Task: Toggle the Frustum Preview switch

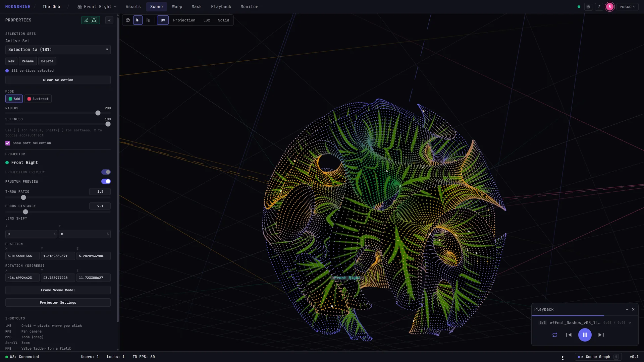Action: point(106,181)
